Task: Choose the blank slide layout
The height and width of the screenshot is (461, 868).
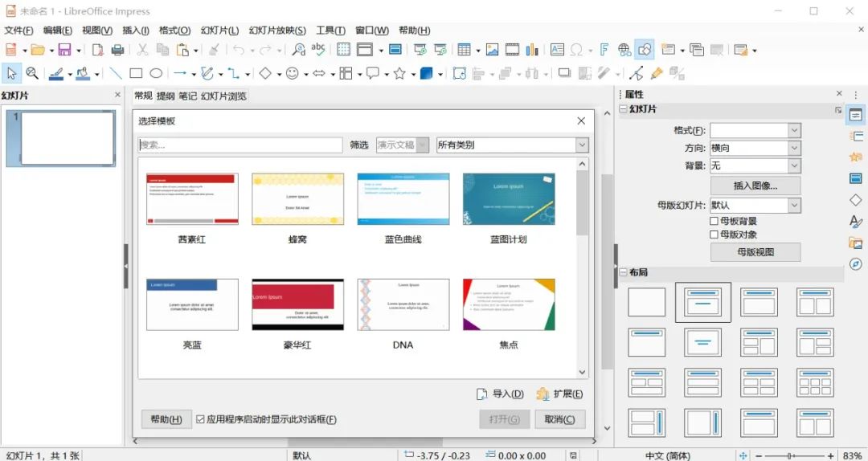Action: click(x=646, y=302)
